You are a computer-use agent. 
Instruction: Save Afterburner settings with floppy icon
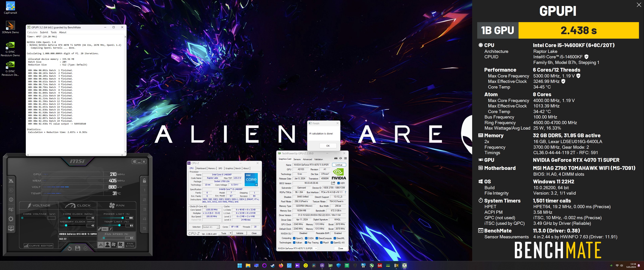pos(78,248)
